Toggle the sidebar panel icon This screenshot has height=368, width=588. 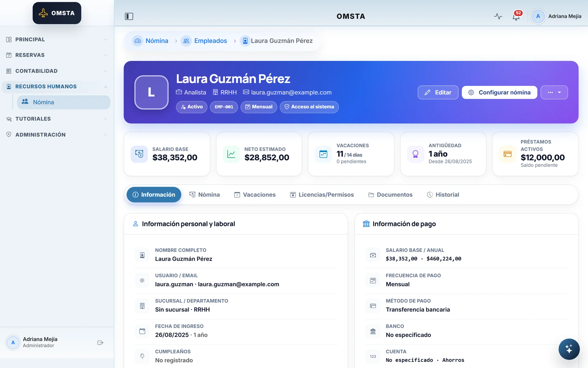click(x=129, y=16)
